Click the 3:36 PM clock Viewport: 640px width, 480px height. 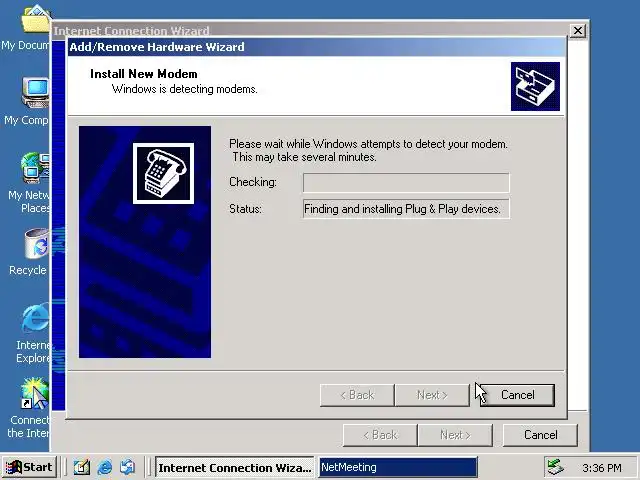[602, 468]
